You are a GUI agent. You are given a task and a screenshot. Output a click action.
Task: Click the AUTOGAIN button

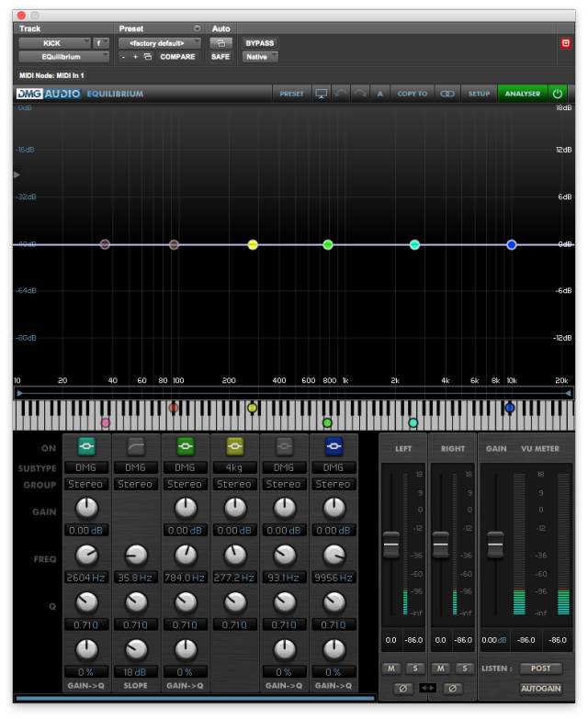(x=541, y=689)
